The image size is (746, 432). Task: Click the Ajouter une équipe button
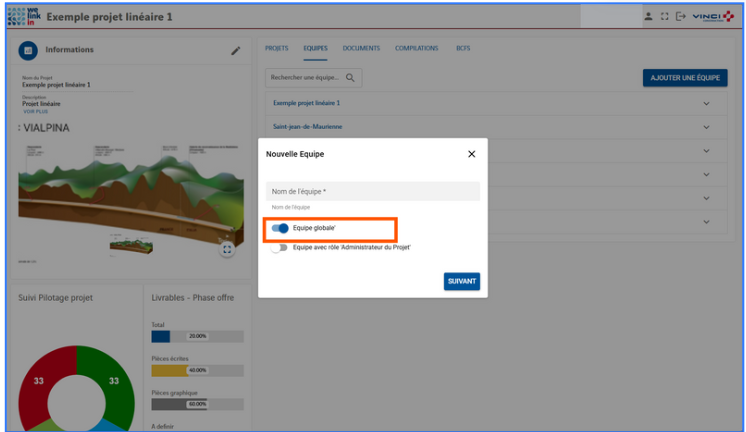pos(685,77)
